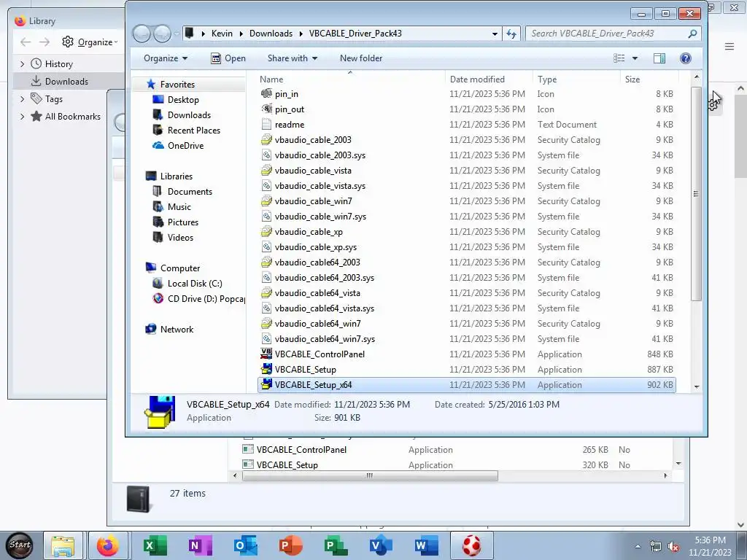The width and height of the screenshot is (747, 560).
Task: Click the network tray icon
Action: click(656, 547)
